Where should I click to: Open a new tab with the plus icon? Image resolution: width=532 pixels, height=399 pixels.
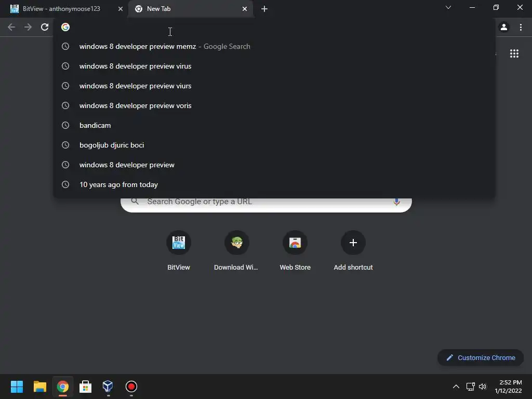264,9
